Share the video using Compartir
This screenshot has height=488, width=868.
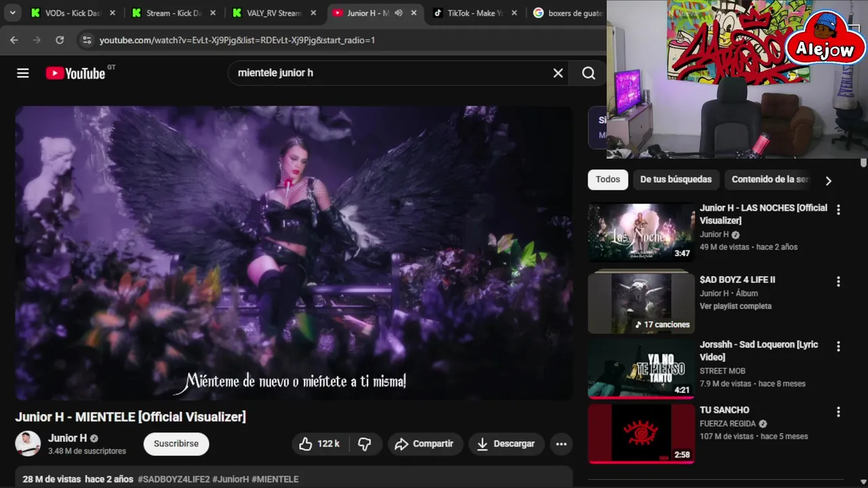point(425,444)
